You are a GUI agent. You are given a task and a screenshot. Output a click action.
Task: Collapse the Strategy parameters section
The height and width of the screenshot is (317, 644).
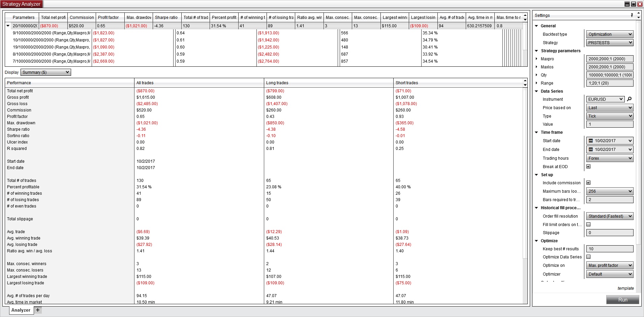536,51
